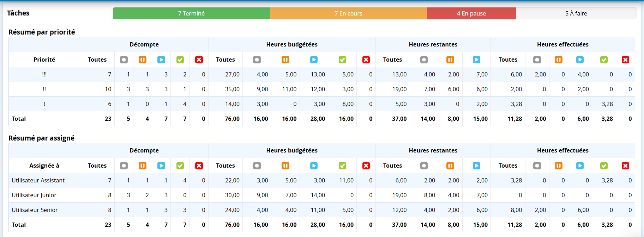This screenshot has width=644, height=237.
Task: Click the single '!' priority row label
Action: (x=44, y=104)
